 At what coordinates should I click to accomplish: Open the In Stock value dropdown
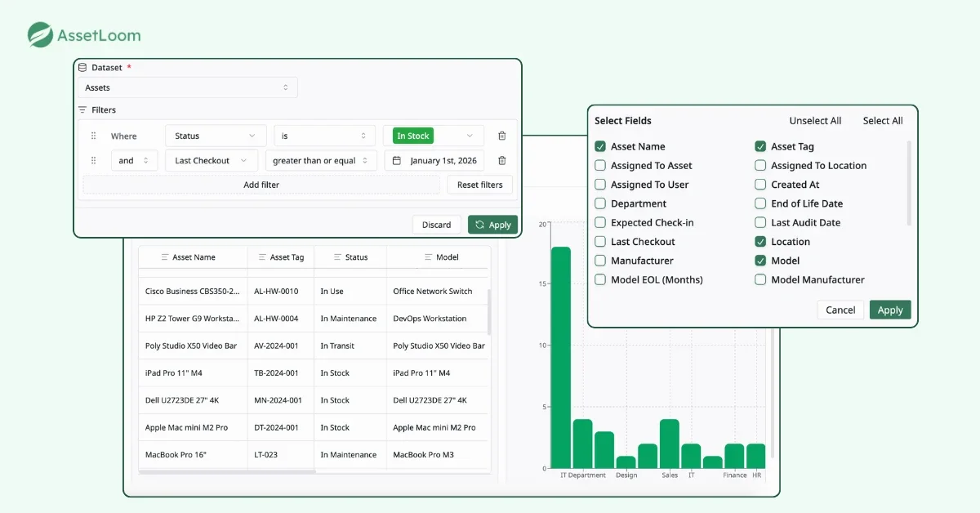coord(434,136)
